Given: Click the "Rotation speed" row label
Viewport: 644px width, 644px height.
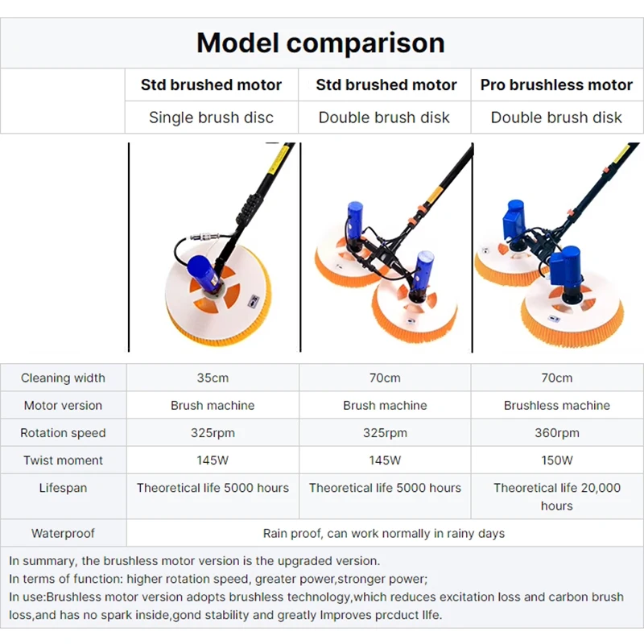Looking at the screenshot, I should point(63,433).
